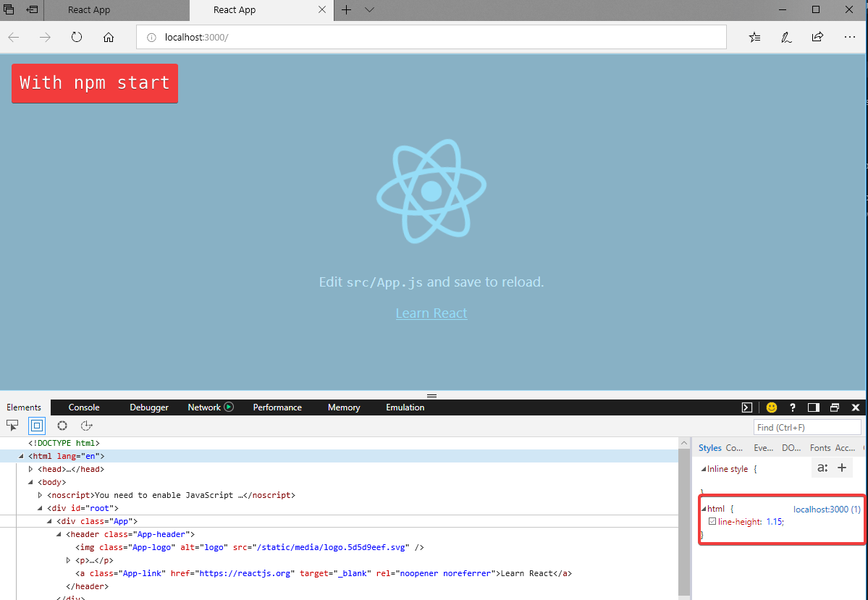Collapse the div id root node

tap(40, 508)
